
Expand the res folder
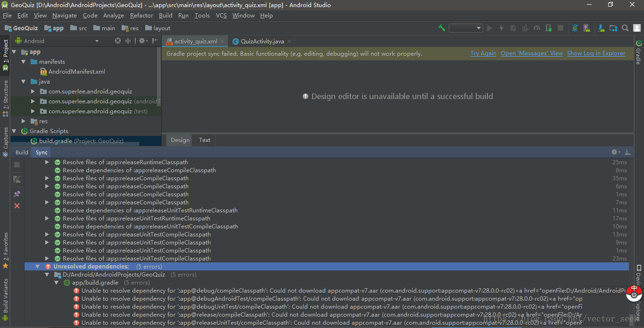(24, 121)
